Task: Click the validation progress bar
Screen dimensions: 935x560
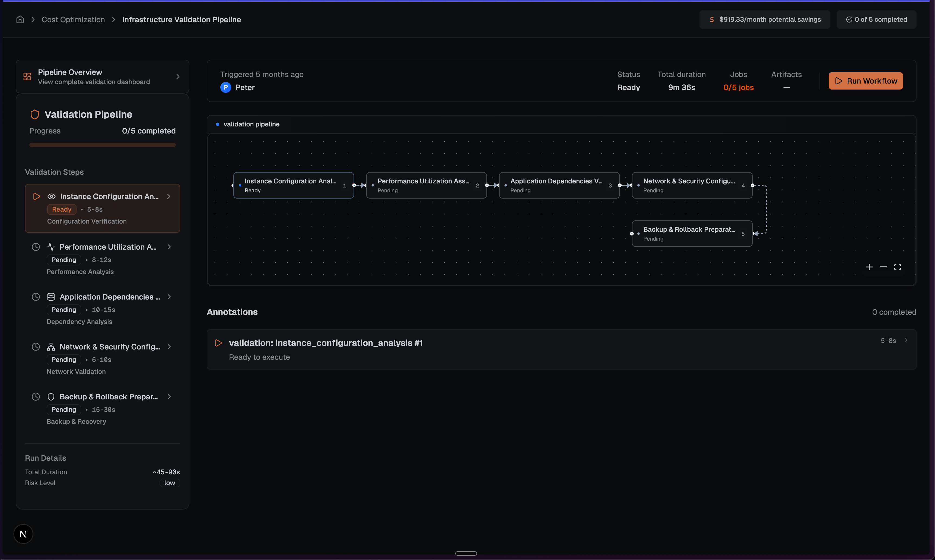Action: [x=102, y=145]
